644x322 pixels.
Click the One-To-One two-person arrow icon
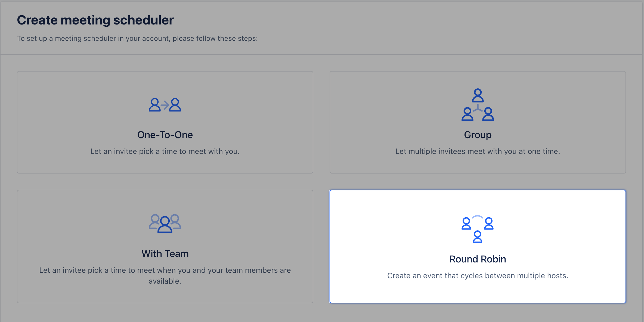pyautogui.click(x=165, y=105)
